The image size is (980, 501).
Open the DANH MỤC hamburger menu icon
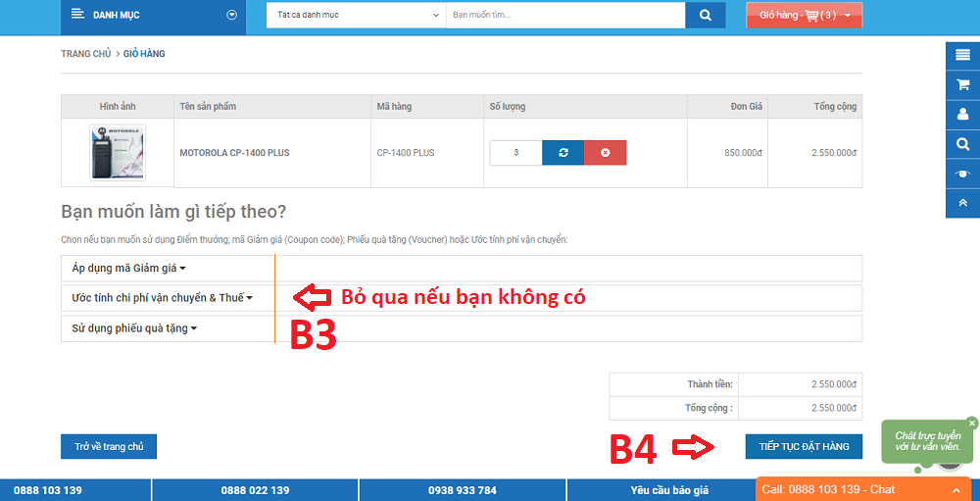pos(77,15)
